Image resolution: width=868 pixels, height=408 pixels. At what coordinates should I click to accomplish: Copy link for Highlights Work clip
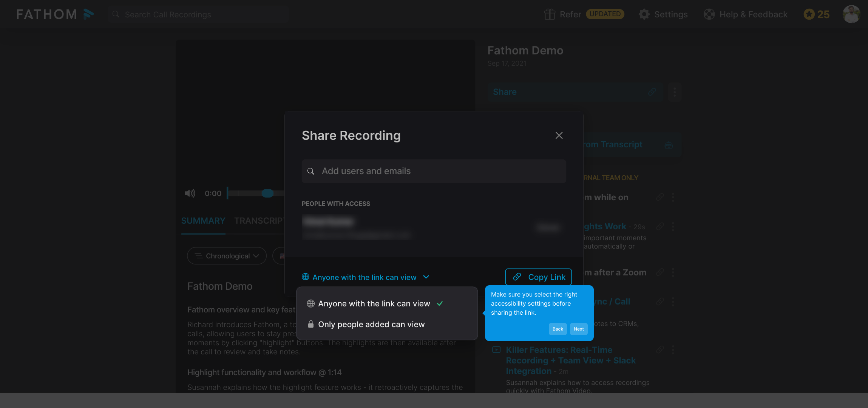660,226
